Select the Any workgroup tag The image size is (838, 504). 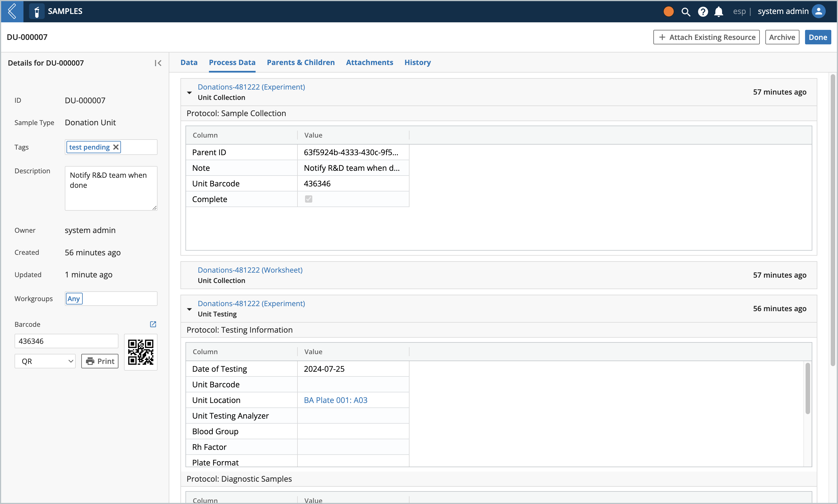[x=74, y=299]
